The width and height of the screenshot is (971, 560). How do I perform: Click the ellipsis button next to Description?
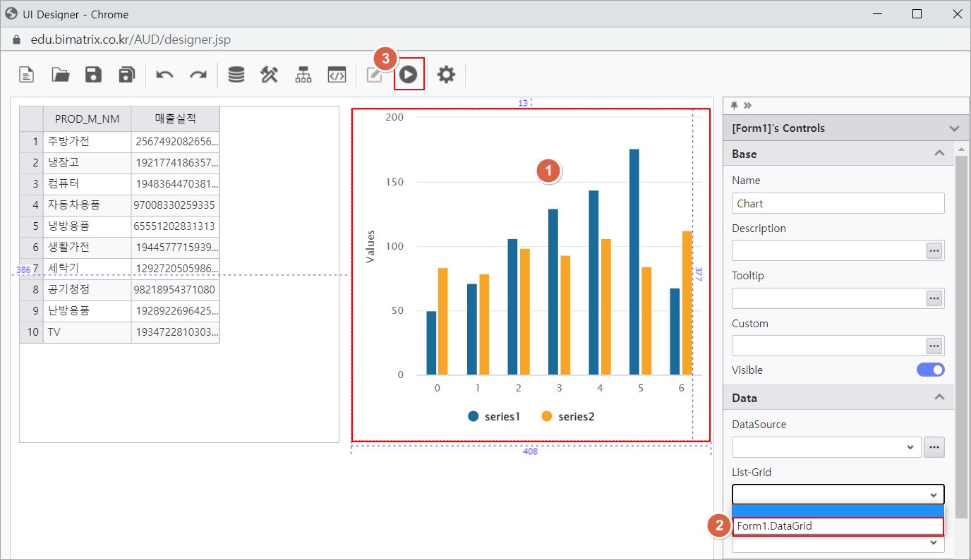934,250
